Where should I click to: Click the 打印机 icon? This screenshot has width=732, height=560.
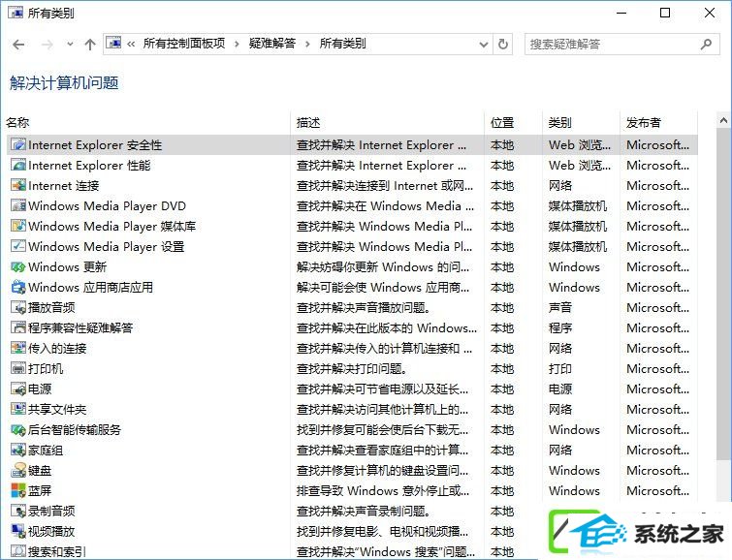pyautogui.click(x=18, y=369)
